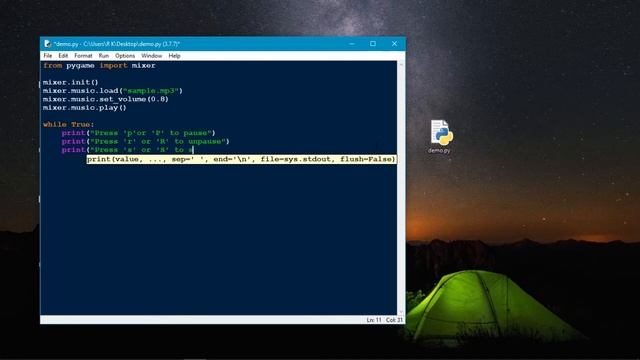Minimize the IDLE editor window

[352, 44]
